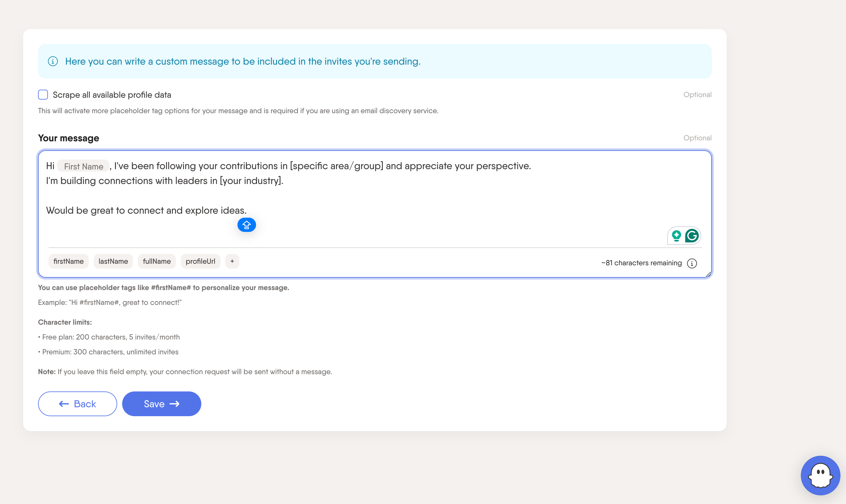846x504 pixels.
Task: Insert the fullName placeholder tag
Action: [156, 261]
